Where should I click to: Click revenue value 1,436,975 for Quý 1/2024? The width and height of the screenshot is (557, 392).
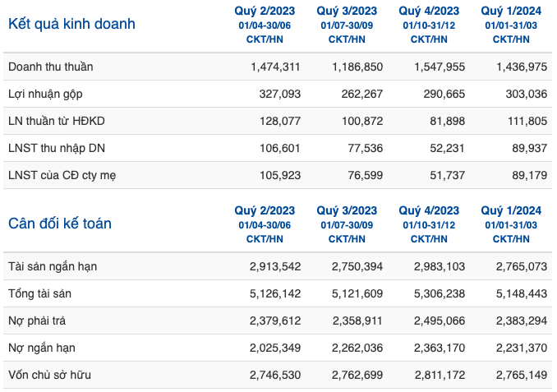[522, 67]
